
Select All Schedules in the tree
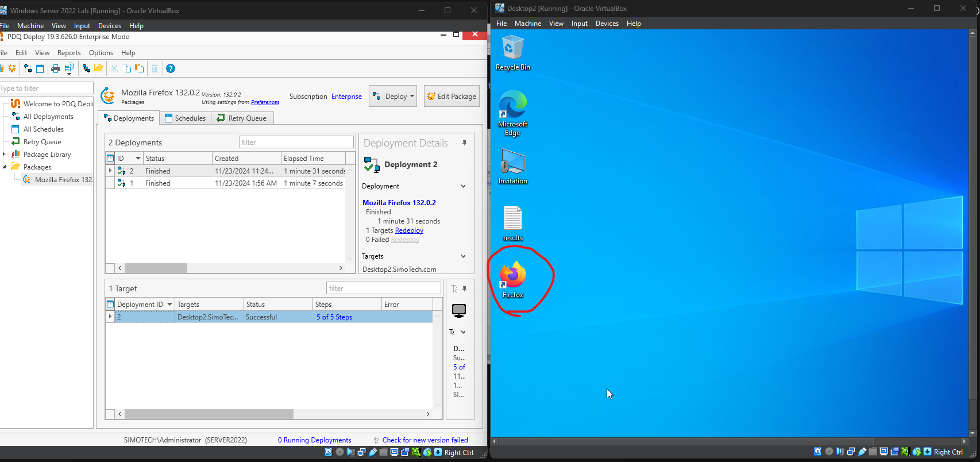tap(44, 129)
